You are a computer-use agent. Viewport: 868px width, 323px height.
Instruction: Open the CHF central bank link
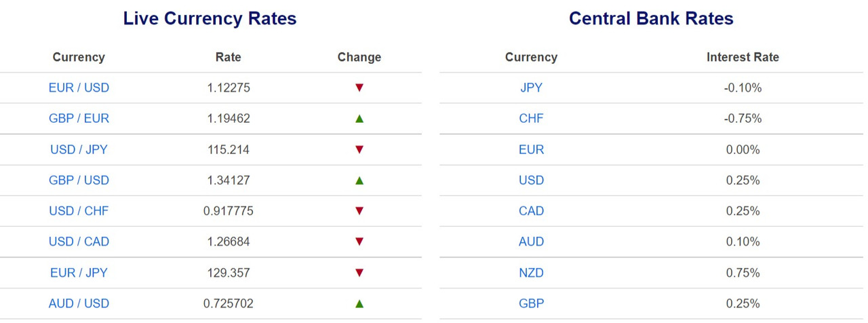(x=531, y=119)
